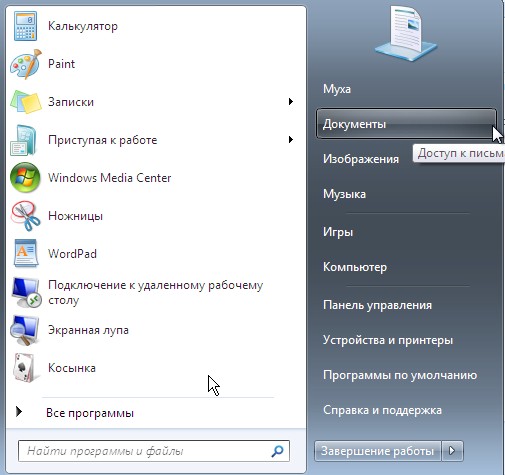Select Устройства и принтеры item
Image resolution: width=505 pixels, height=475 pixels.
388,340
